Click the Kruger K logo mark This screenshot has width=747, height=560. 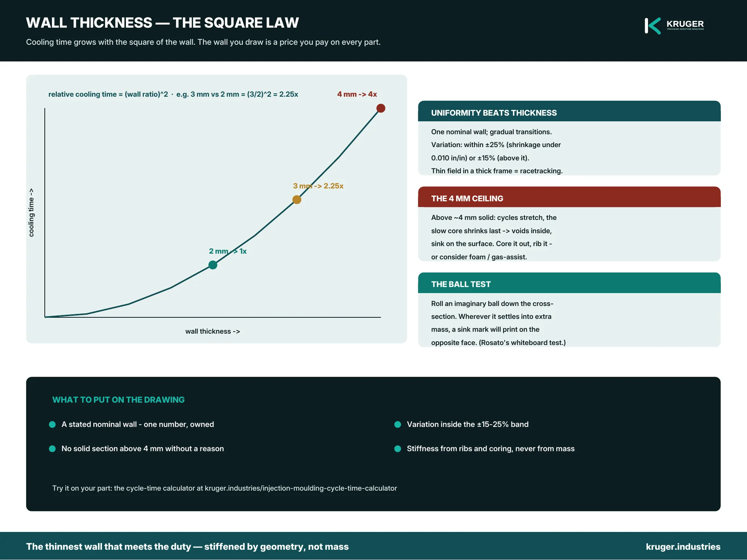(x=653, y=26)
